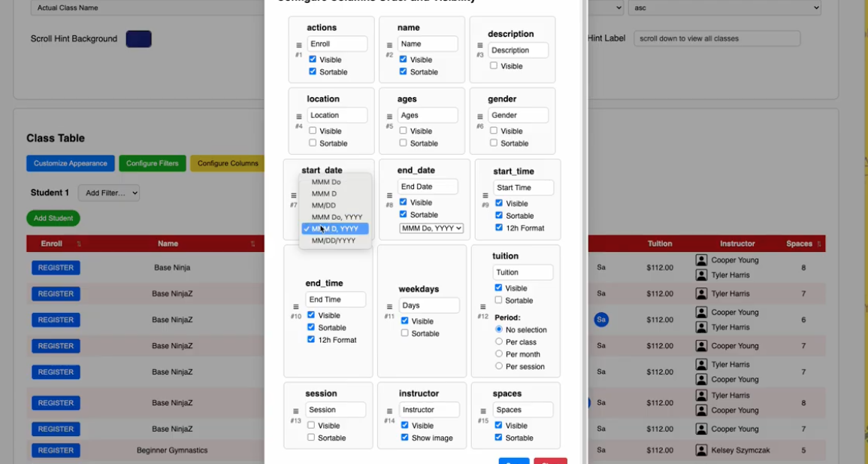Viewport: 868px width, 464px height.
Task: Click the drag handle for actions column
Action: point(298,45)
